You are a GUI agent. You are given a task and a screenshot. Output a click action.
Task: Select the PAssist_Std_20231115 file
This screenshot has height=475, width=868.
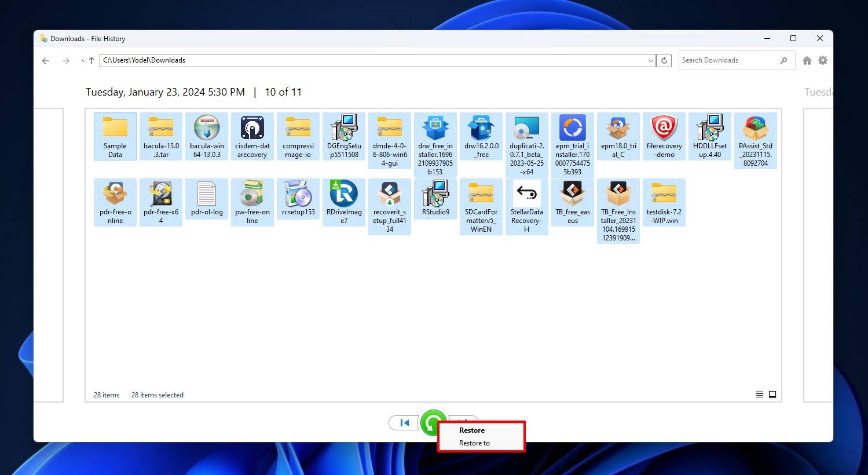756,141
